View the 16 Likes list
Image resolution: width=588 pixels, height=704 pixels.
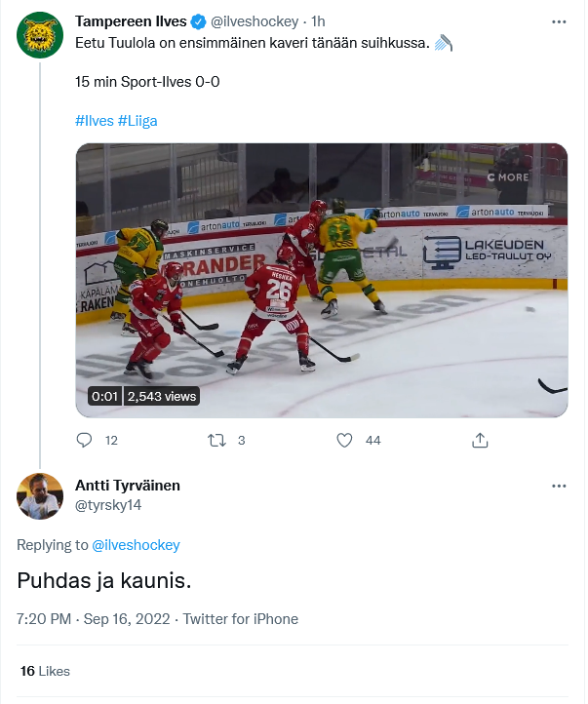coord(45,671)
